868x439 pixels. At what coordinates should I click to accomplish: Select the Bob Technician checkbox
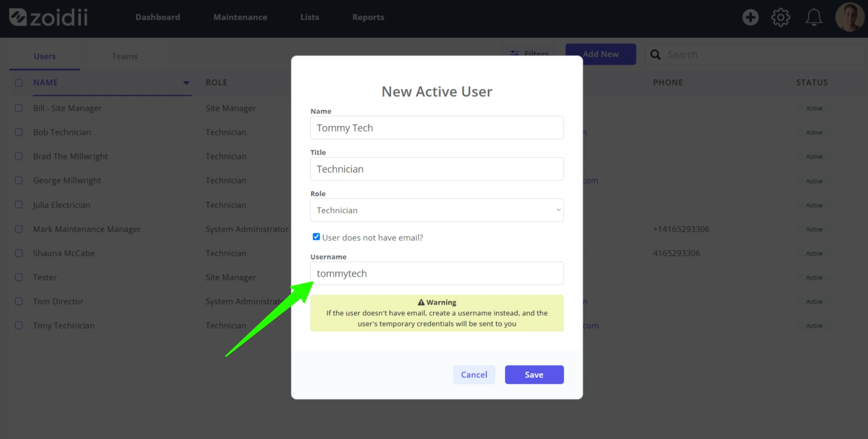click(x=19, y=132)
